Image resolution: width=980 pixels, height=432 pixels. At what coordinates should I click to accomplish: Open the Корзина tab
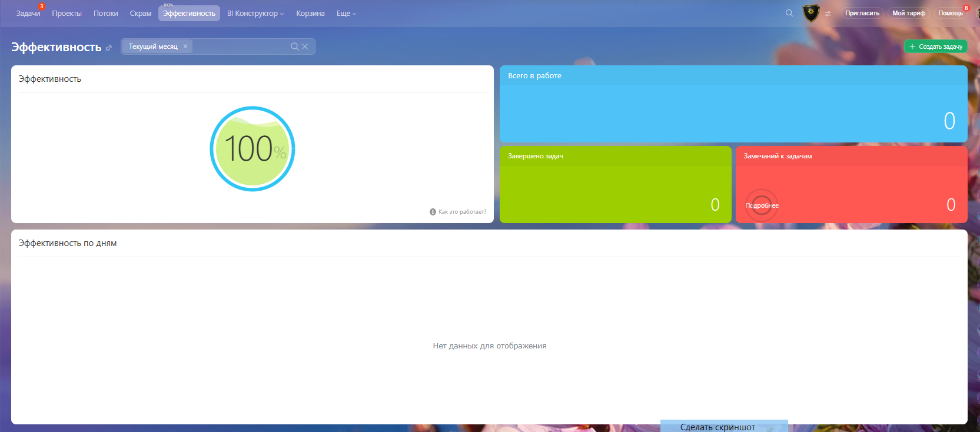(x=310, y=14)
